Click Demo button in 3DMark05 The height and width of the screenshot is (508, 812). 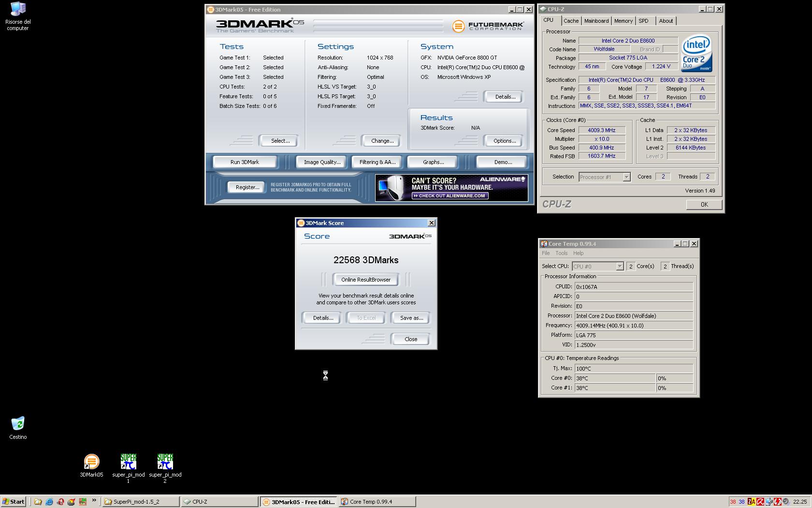pyautogui.click(x=503, y=162)
